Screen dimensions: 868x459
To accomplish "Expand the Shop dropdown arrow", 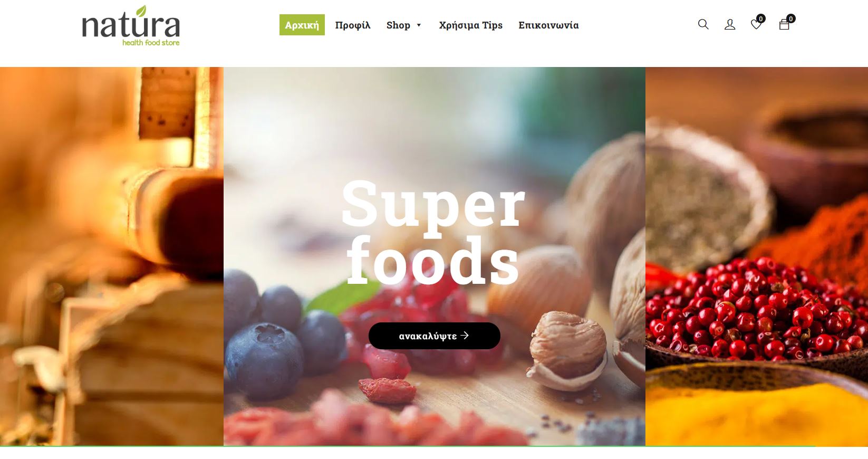I will click(419, 25).
